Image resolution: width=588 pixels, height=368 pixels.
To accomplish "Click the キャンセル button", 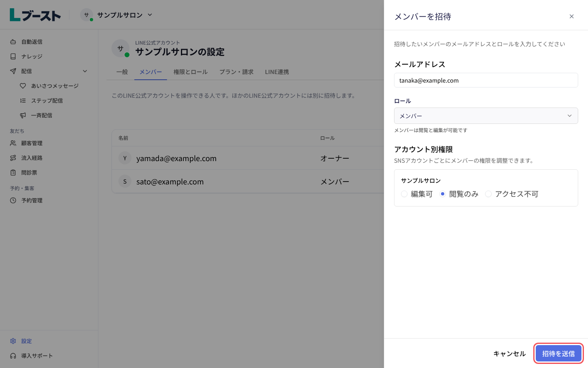I will (x=510, y=354).
